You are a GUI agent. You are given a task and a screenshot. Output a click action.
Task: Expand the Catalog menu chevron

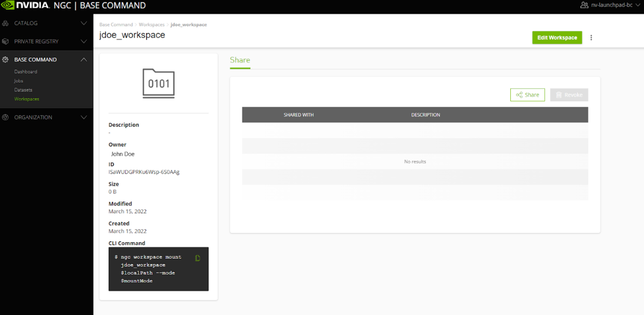[83, 23]
